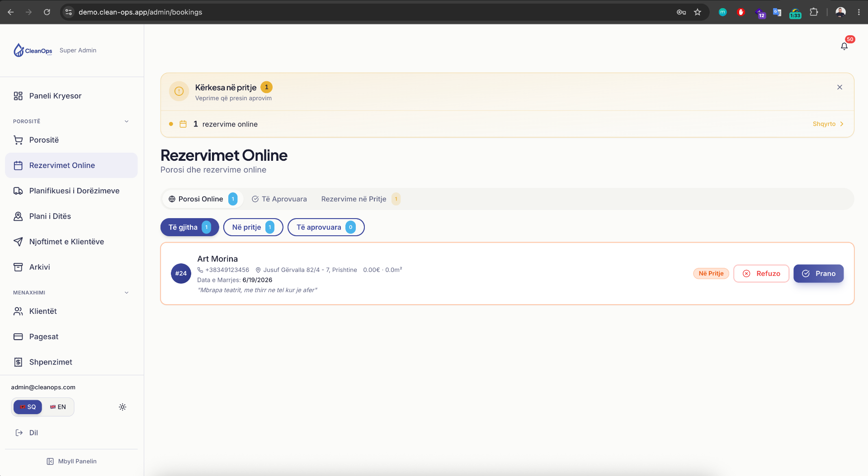
Task: Open the browser three-dot menu
Action: pos(859,12)
